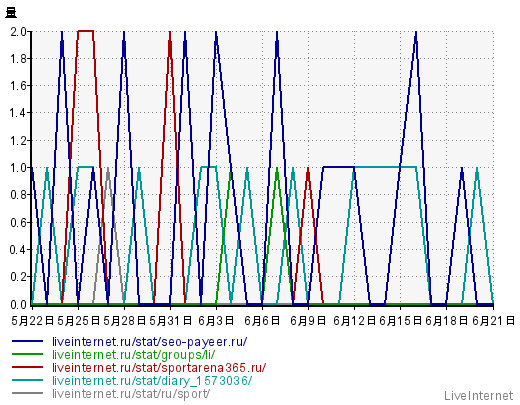
Task: Open the groups/li stat link
Action: pyautogui.click(x=133, y=355)
